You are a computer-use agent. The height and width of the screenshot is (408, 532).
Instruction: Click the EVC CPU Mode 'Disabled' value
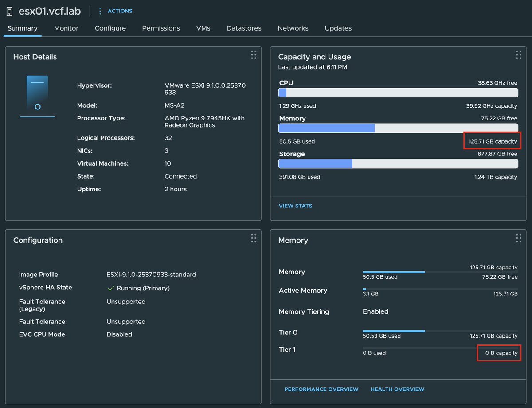(119, 334)
